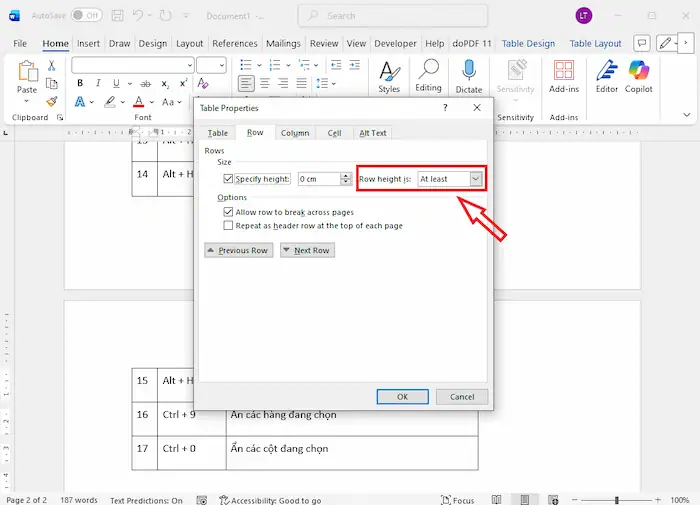
Task: Open the Copilot icon in ribbon
Action: [x=638, y=70]
